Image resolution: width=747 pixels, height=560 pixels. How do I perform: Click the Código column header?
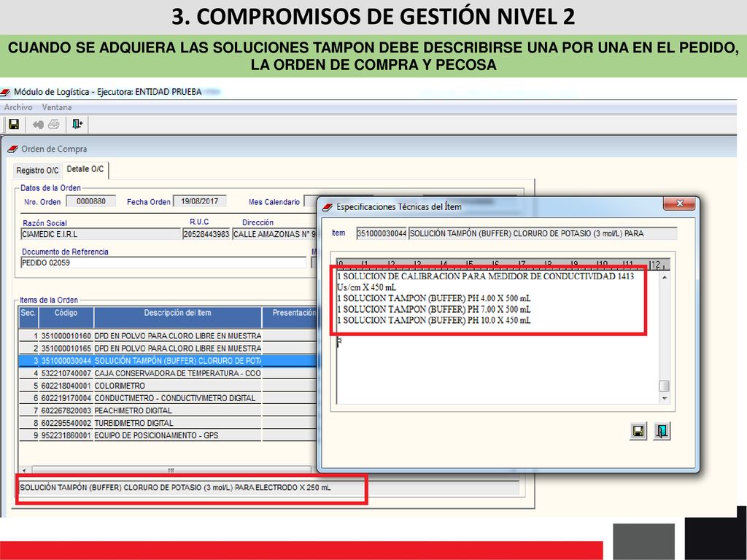click(66, 317)
